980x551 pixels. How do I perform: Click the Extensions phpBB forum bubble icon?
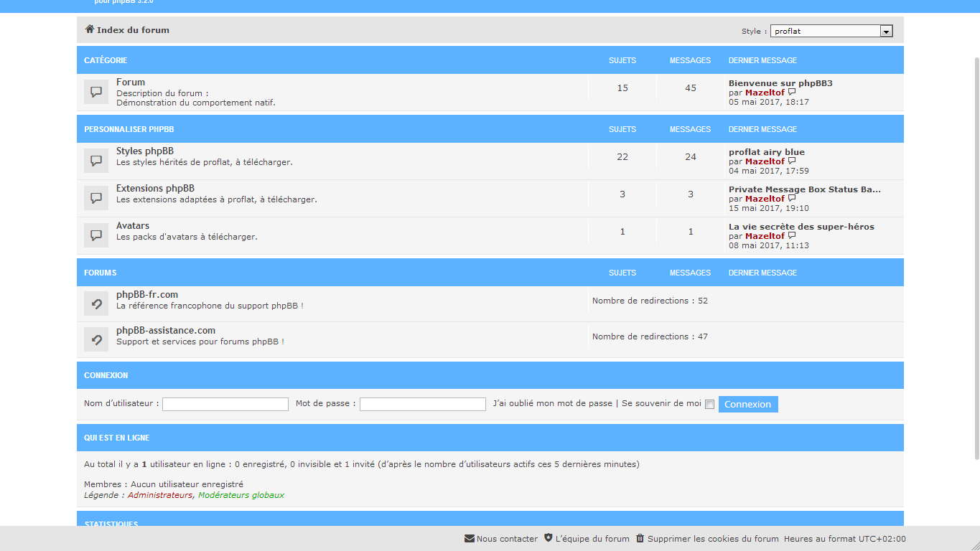click(96, 198)
